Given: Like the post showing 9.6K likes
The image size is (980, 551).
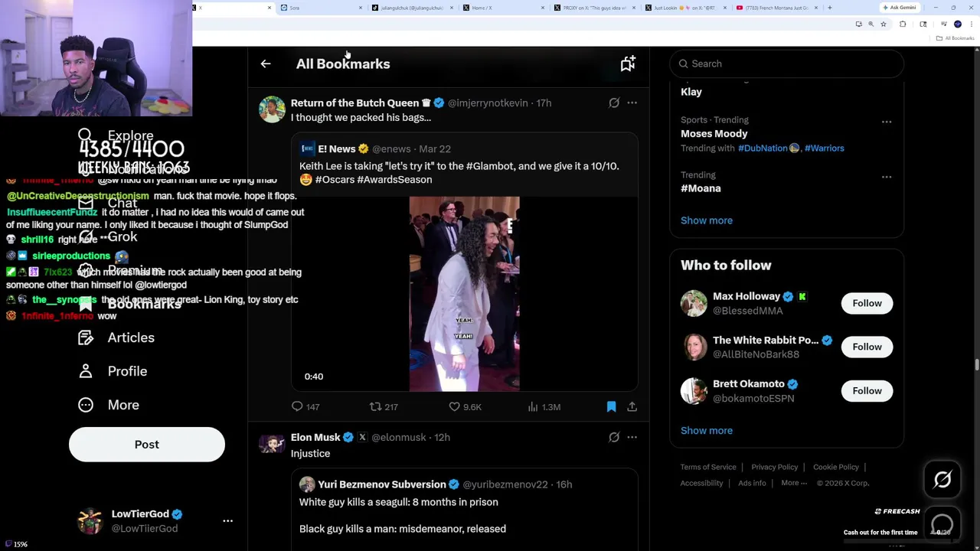Looking at the screenshot, I should point(465,407).
